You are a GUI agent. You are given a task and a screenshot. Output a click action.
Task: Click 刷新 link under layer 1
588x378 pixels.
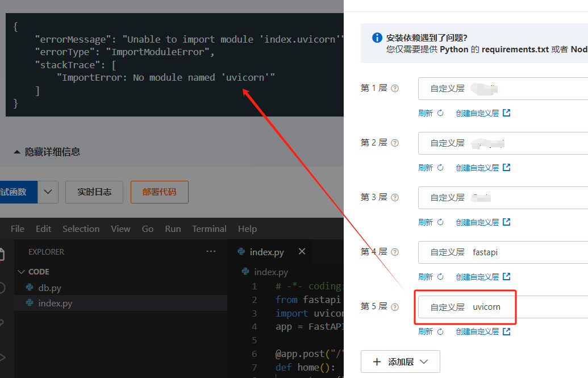tap(426, 113)
